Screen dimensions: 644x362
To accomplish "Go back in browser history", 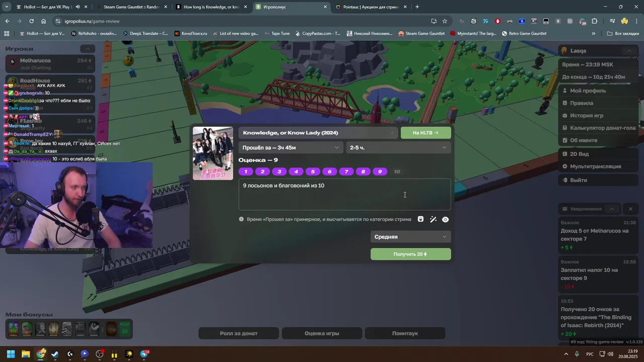I will [7, 21].
